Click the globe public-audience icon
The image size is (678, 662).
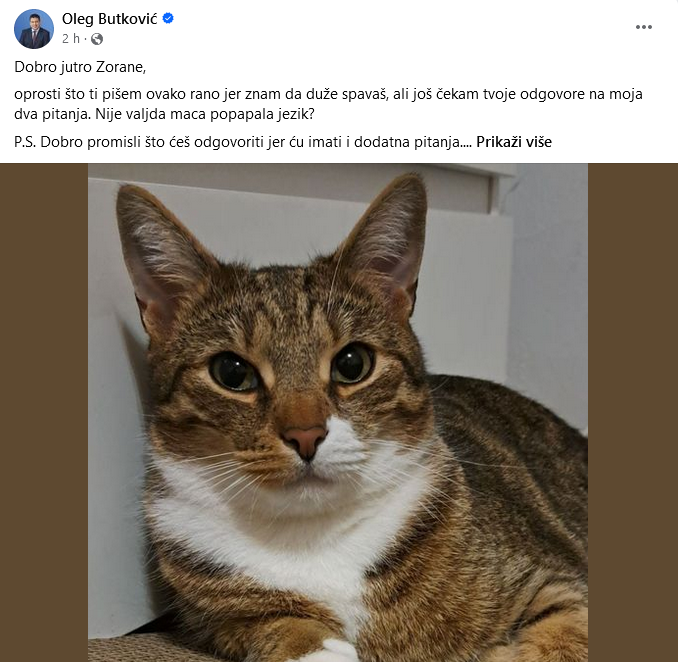click(x=97, y=39)
